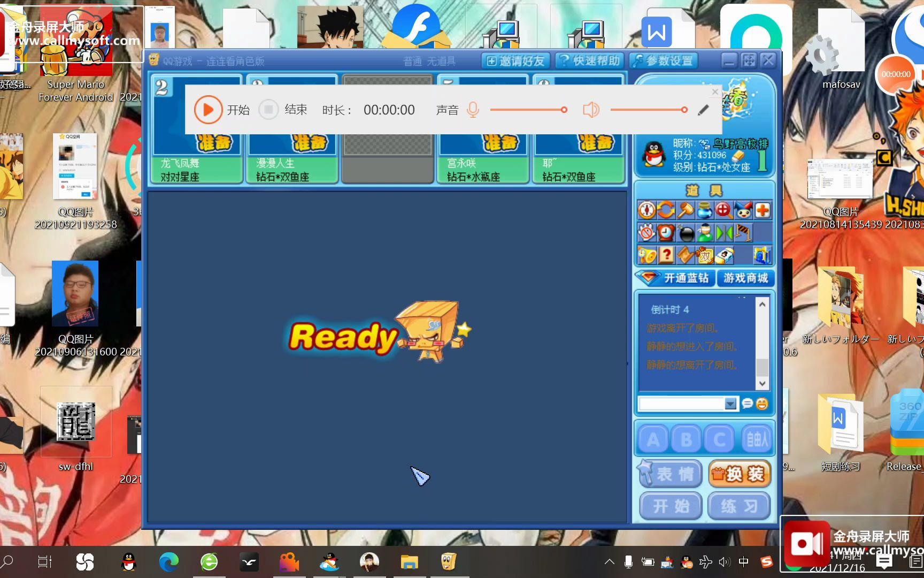This screenshot has width=924, height=578.
Task: Click the chat message input field
Action: point(682,404)
